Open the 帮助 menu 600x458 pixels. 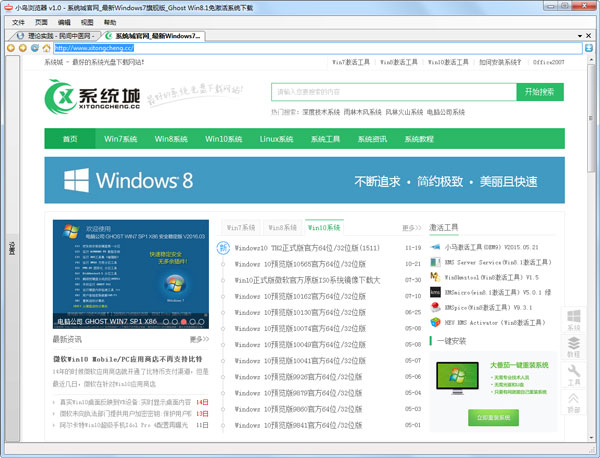pos(110,22)
